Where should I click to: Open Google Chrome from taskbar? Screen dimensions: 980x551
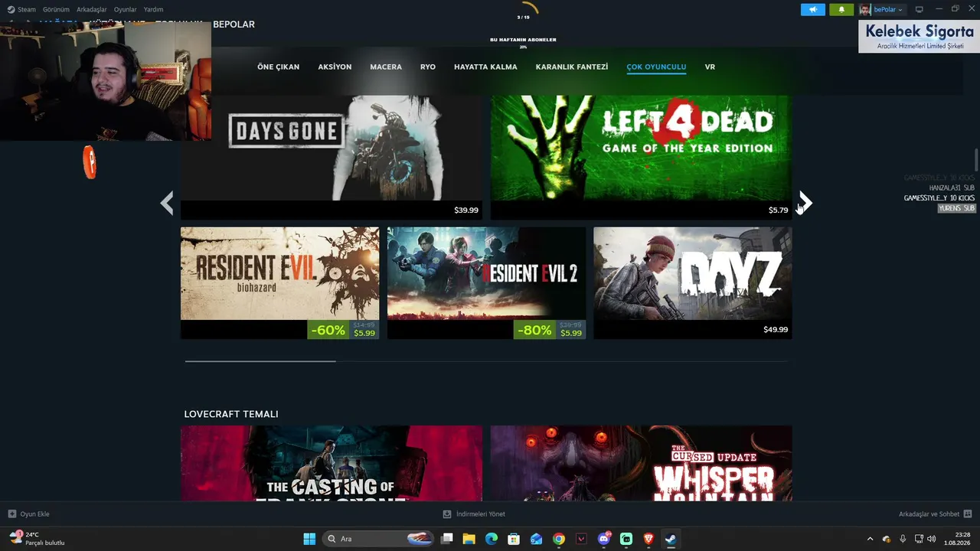point(559,539)
